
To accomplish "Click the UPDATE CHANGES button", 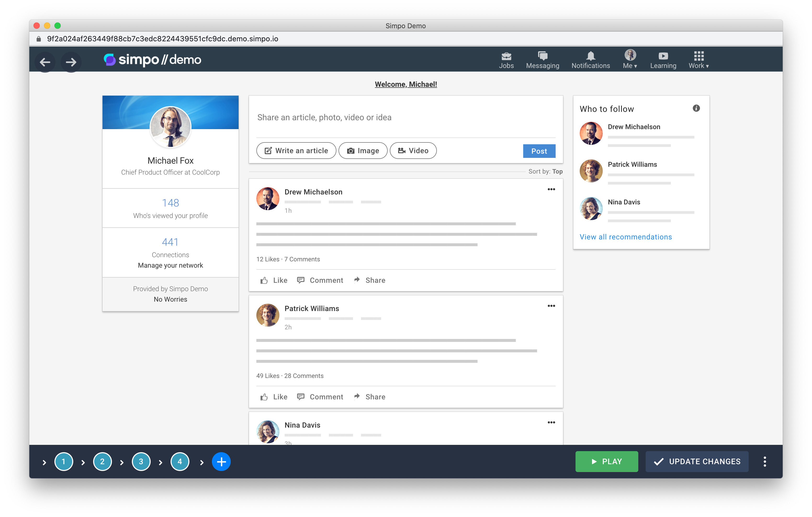I will (x=697, y=462).
